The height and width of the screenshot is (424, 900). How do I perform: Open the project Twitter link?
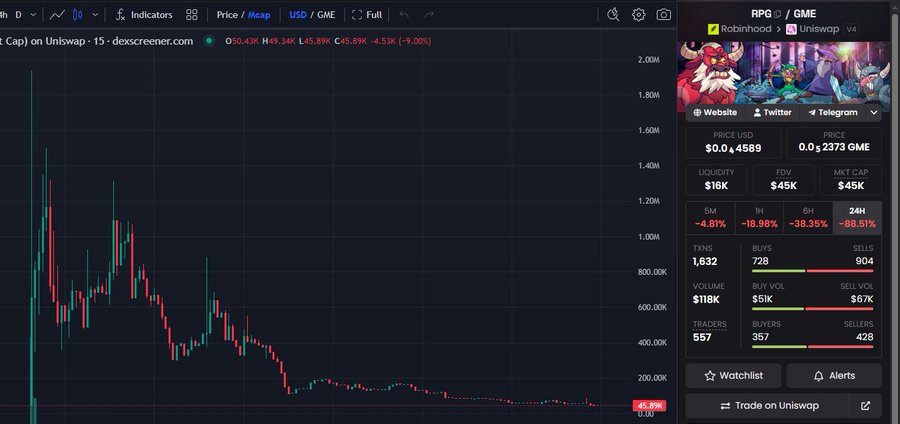click(x=773, y=112)
